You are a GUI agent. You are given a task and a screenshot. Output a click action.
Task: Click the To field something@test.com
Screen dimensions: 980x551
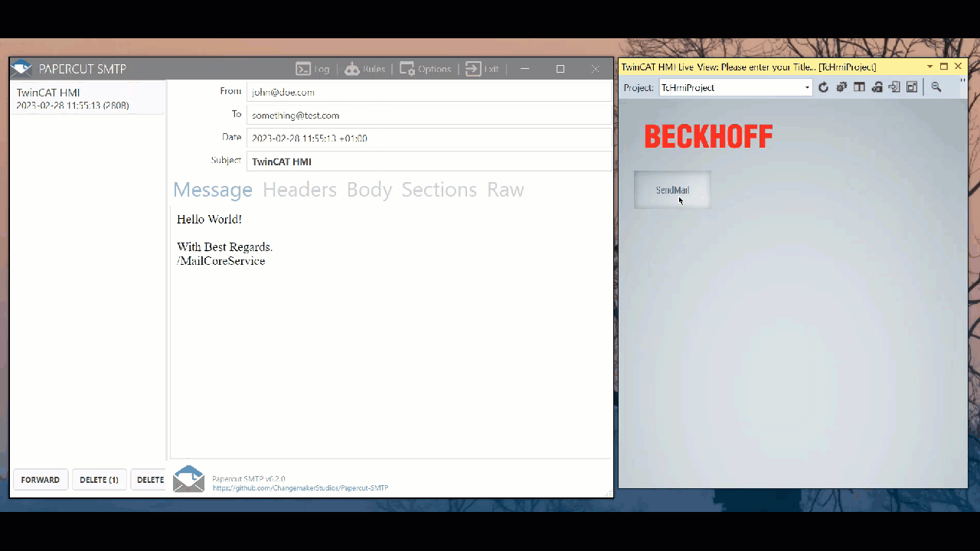coord(429,115)
